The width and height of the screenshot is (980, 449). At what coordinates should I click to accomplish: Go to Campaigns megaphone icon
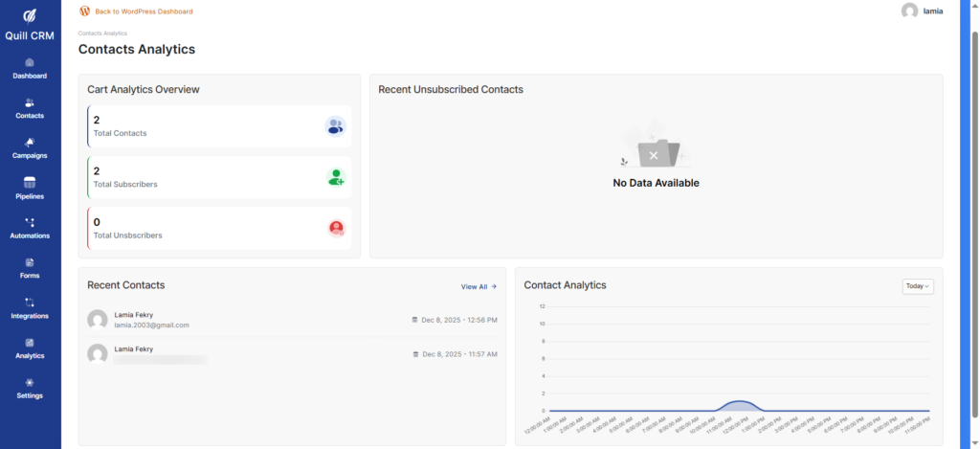tap(30, 143)
